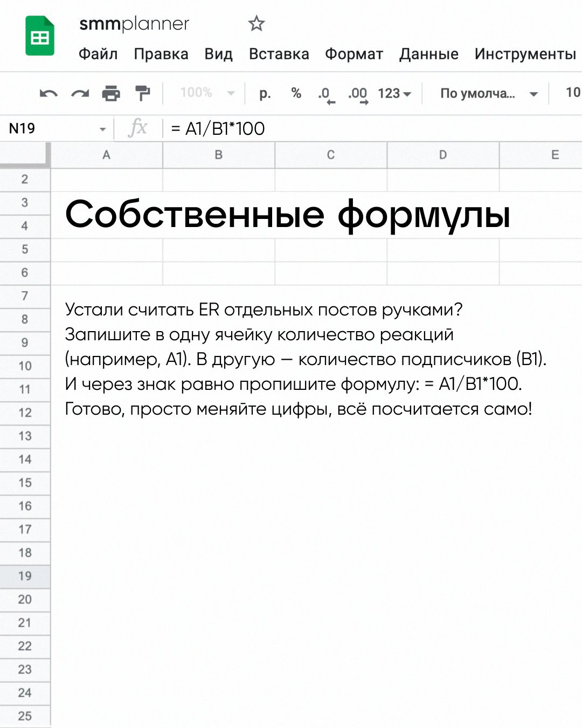
Task: Select the Paint format roller icon
Action: click(x=143, y=93)
